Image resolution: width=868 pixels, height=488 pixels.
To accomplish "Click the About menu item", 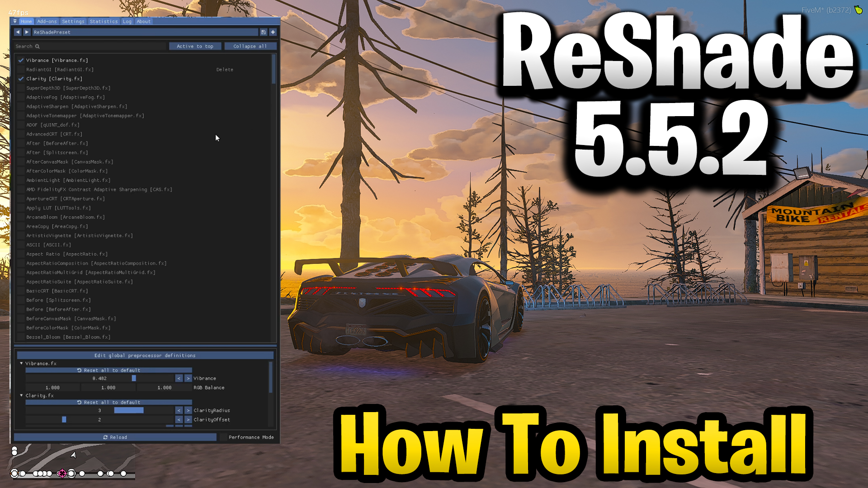I will pyautogui.click(x=143, y=21).
